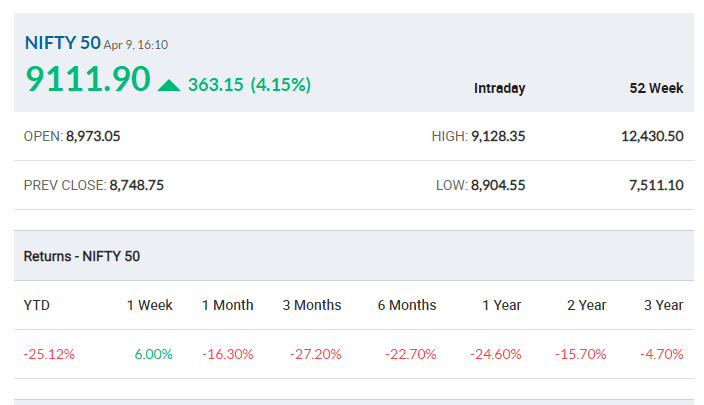Click the HIGH label
The height and width of the screenshot is (405, 704).
[449, 136]
